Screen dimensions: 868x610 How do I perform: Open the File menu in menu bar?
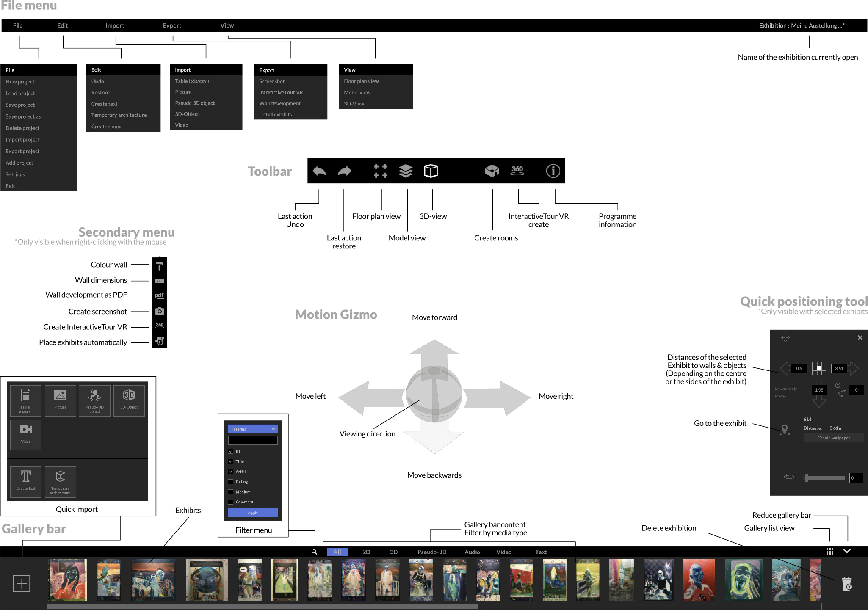18,25
